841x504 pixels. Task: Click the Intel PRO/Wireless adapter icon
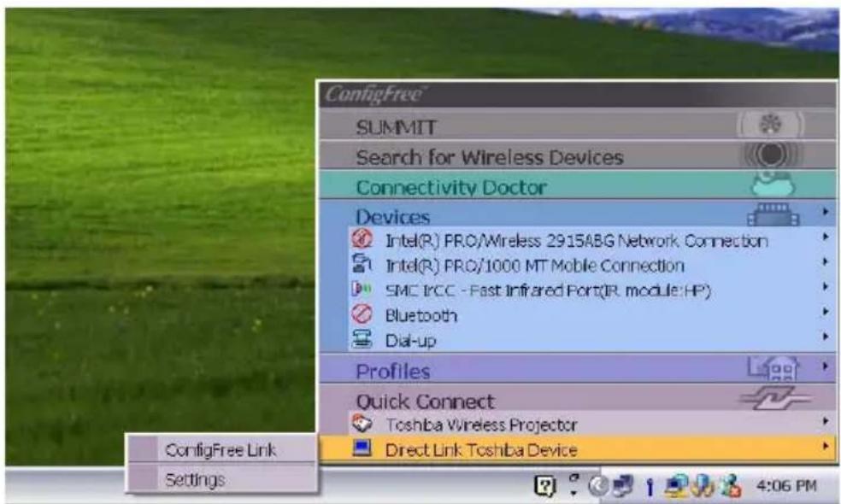tap(362, 239)
